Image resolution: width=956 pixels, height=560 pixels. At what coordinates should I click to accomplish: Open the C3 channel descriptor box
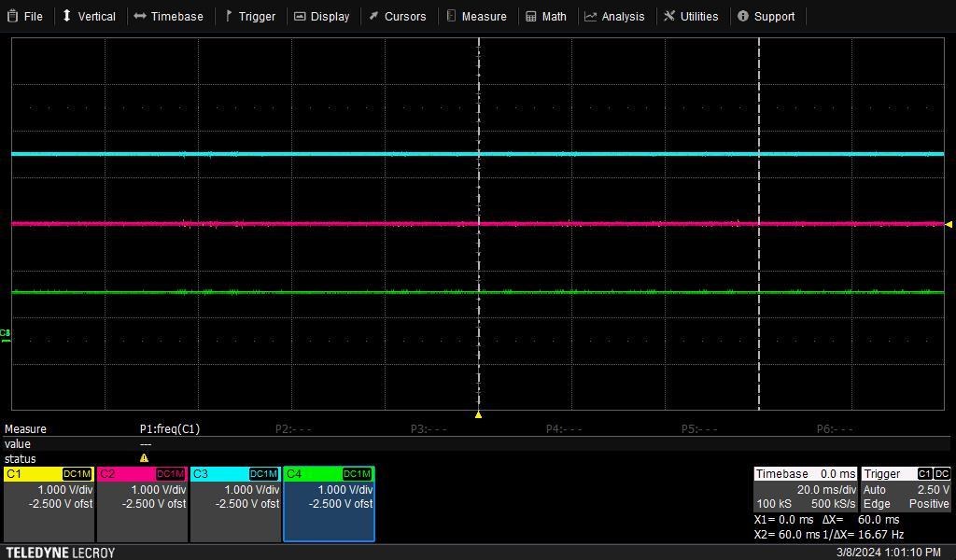(235, 503)
